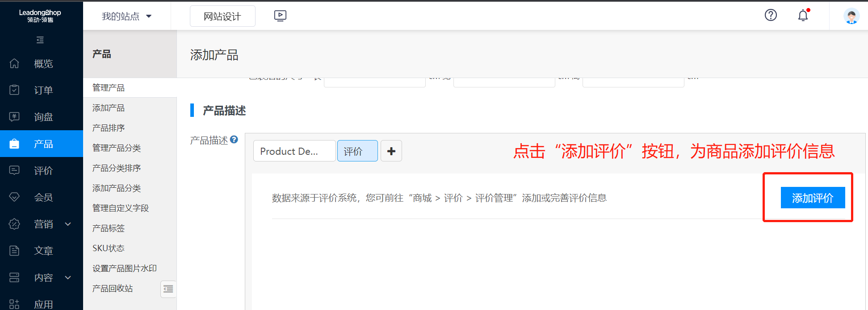Collapse the left sidebar menu icon
This screenshot has width=868, height=310.
[40, 40]
